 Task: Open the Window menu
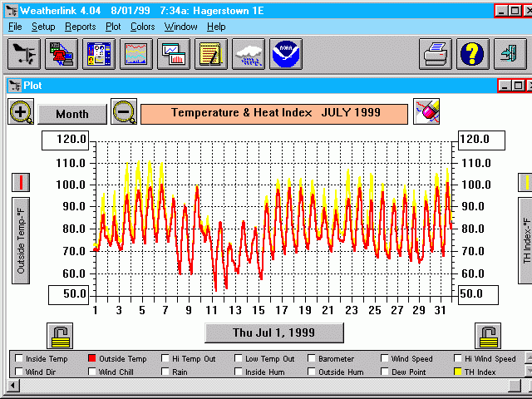tap(181, 27)
